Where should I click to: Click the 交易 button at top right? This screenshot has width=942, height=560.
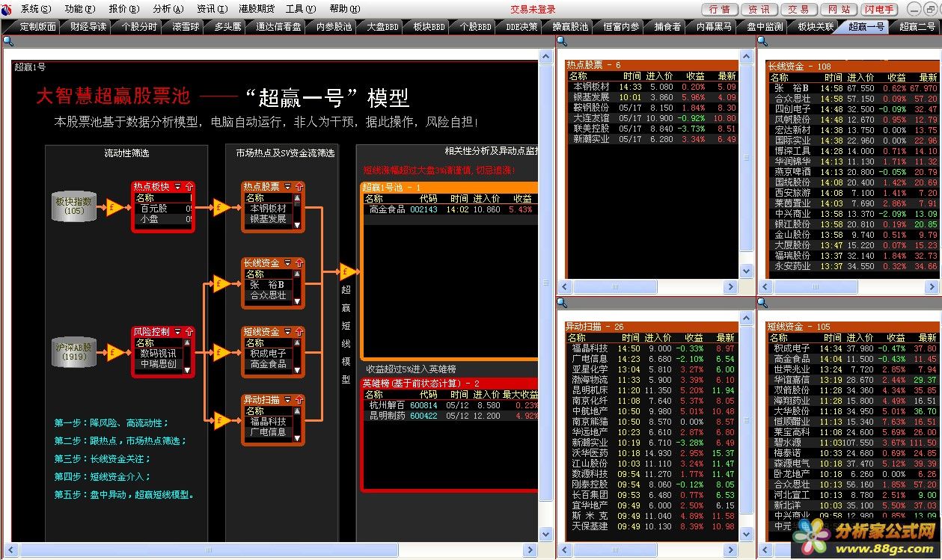coord(798,9)
